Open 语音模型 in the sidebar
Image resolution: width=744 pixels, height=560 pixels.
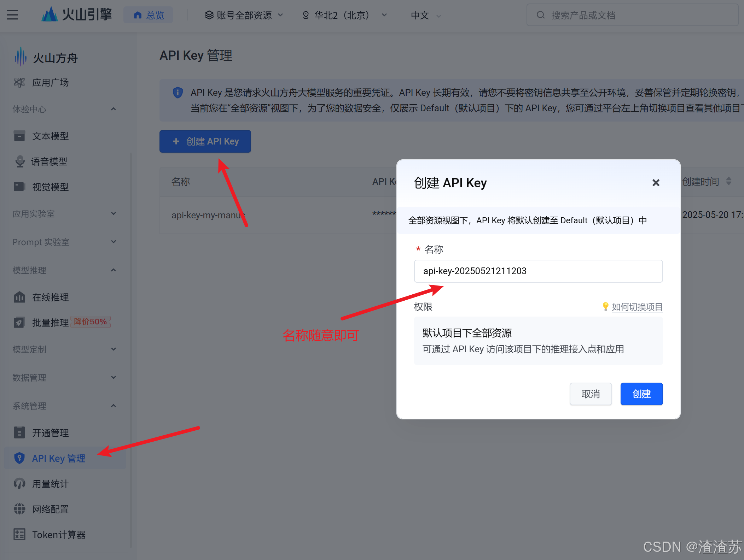[x=49, y=161]
